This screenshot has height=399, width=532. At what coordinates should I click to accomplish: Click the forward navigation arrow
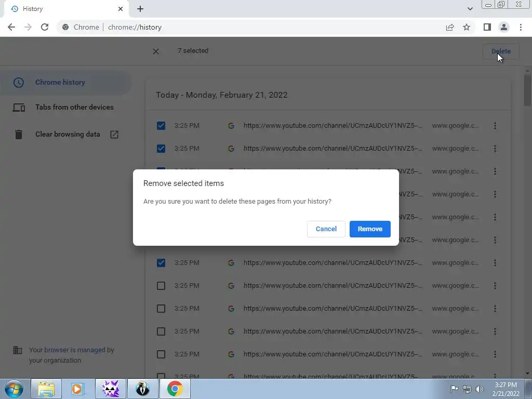coord(28,27)
